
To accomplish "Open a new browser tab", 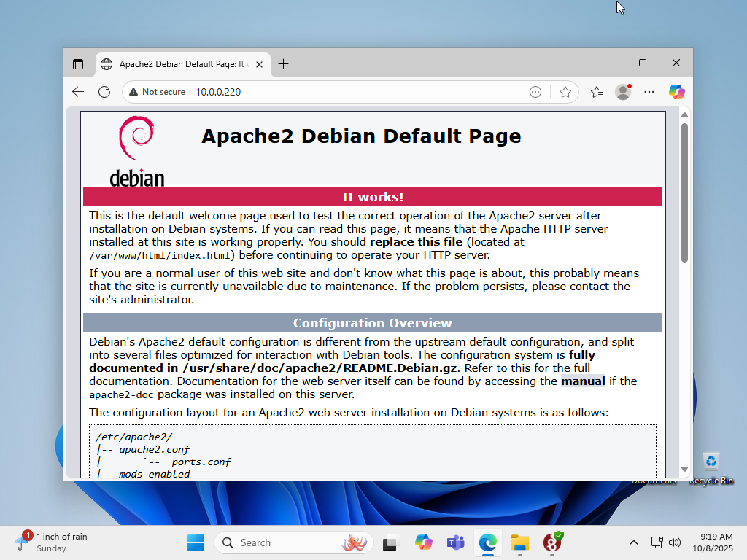I will (x=284, y=64).
